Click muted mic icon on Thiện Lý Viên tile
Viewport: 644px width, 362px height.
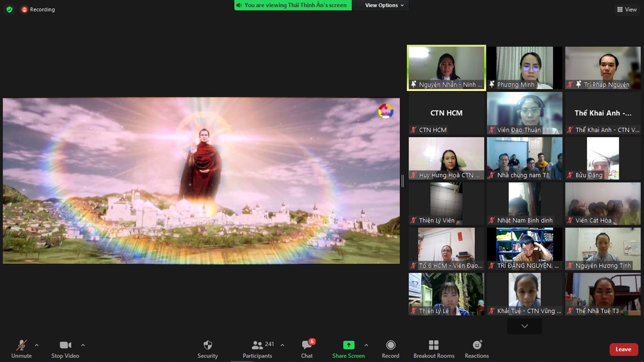414,220
